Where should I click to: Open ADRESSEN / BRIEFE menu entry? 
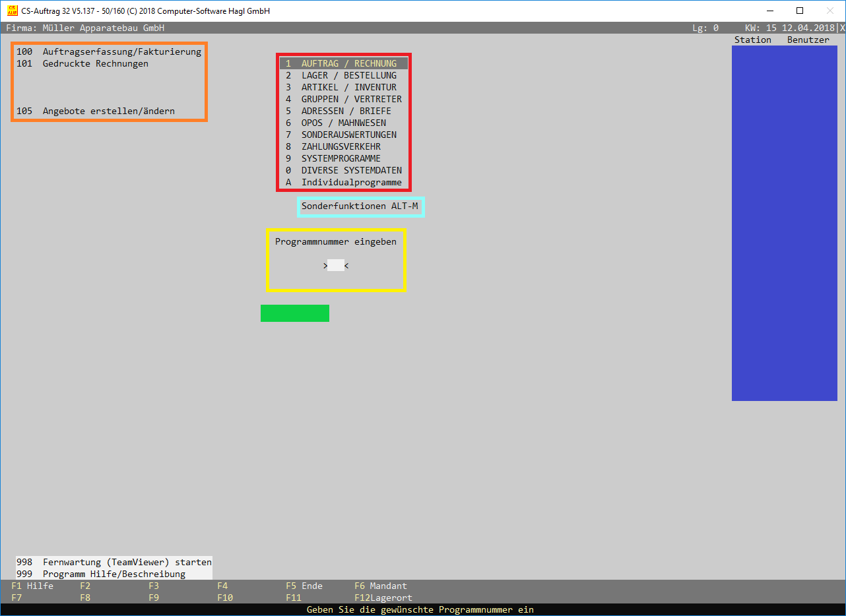coord(343,111)
